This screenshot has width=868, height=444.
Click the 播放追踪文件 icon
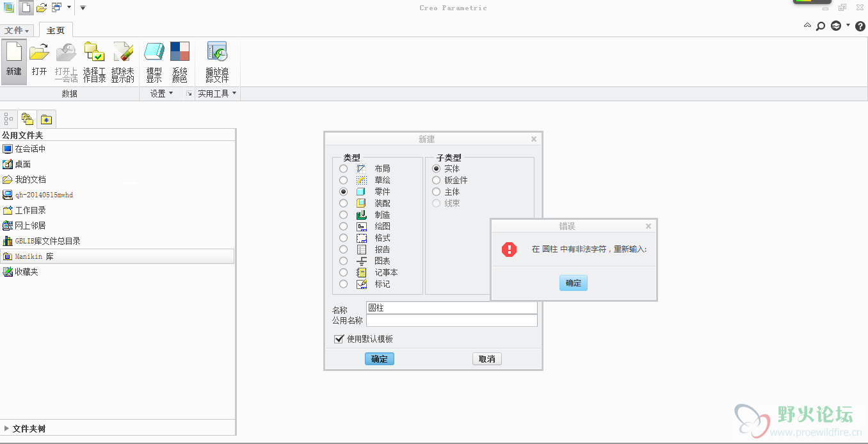(217, 62)
